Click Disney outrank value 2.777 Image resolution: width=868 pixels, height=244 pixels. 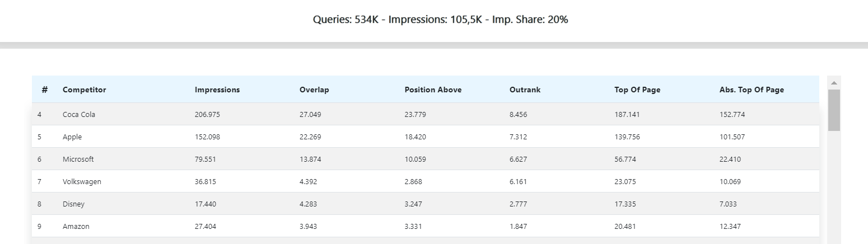519,204
